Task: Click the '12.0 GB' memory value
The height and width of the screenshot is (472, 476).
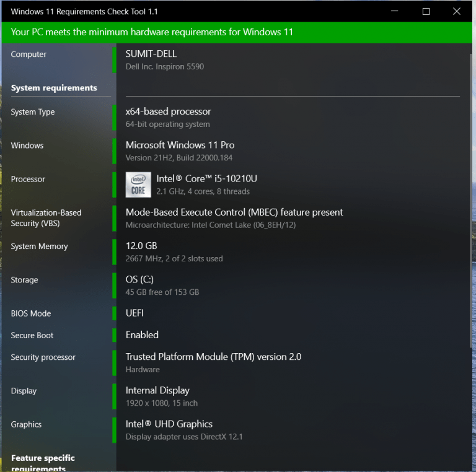Action: (x=141, y=246)
